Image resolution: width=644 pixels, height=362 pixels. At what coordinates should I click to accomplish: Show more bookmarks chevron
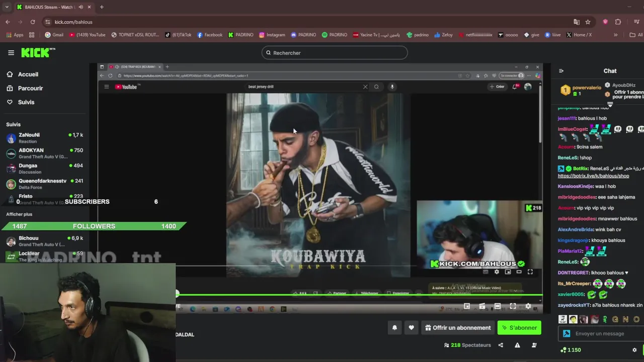pos(615,35)
